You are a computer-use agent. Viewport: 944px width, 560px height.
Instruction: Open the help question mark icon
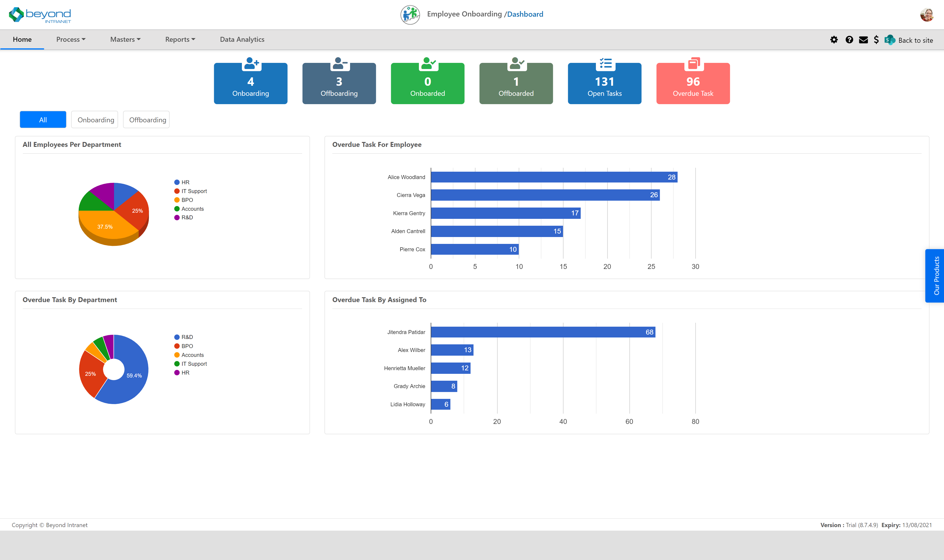[x=849, y=39]
